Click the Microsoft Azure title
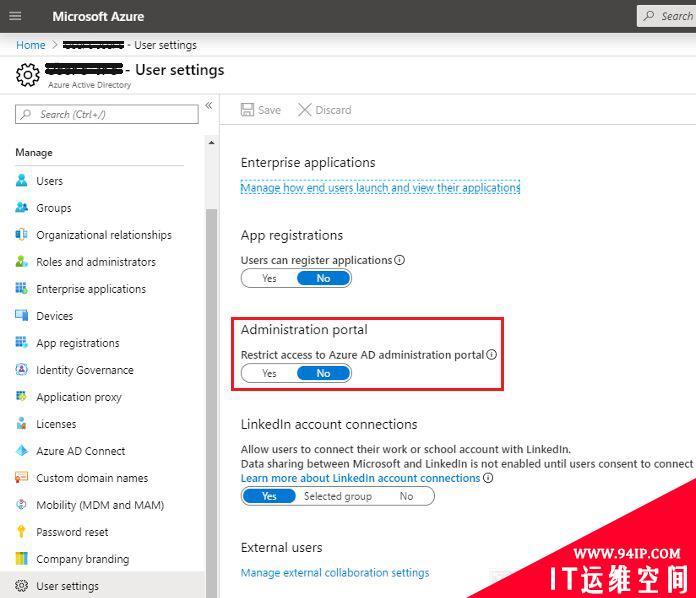696x598 pixels. (98, 16)
